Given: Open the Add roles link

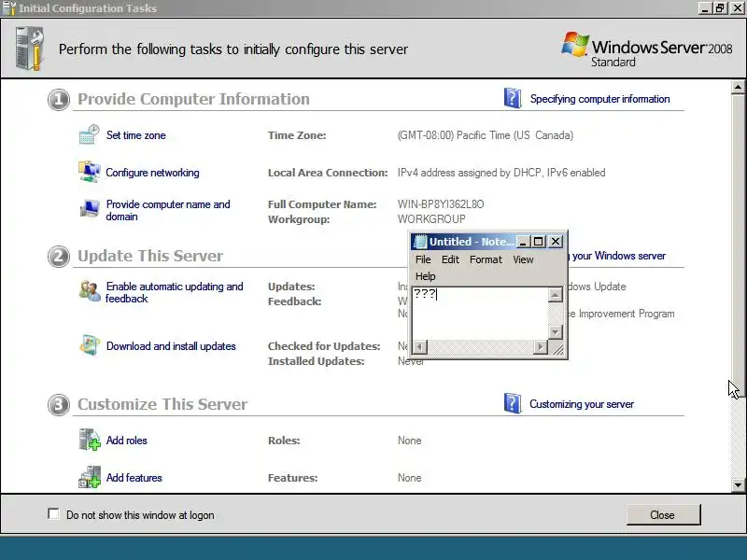Looking at the screenshot, I should click(127, 441).
